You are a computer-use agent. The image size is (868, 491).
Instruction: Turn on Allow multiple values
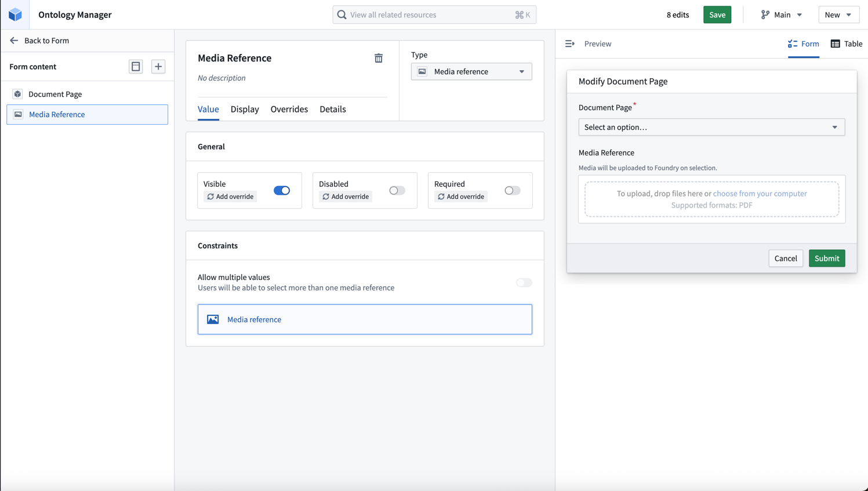coord(524,282)
